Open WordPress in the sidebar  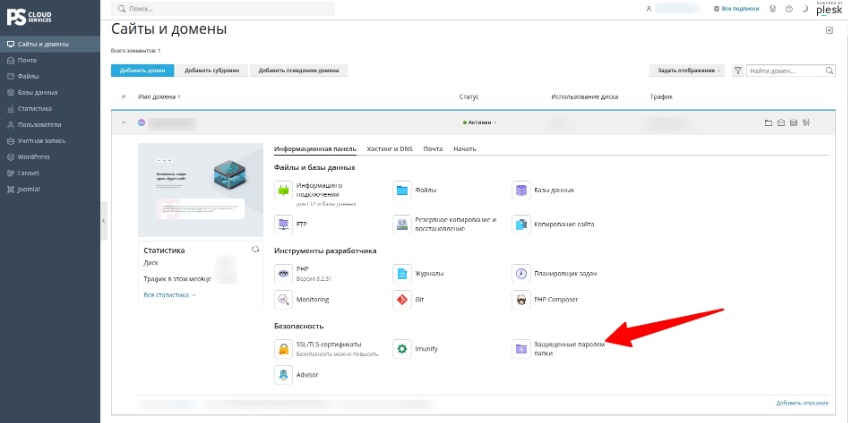pos(50,157)
